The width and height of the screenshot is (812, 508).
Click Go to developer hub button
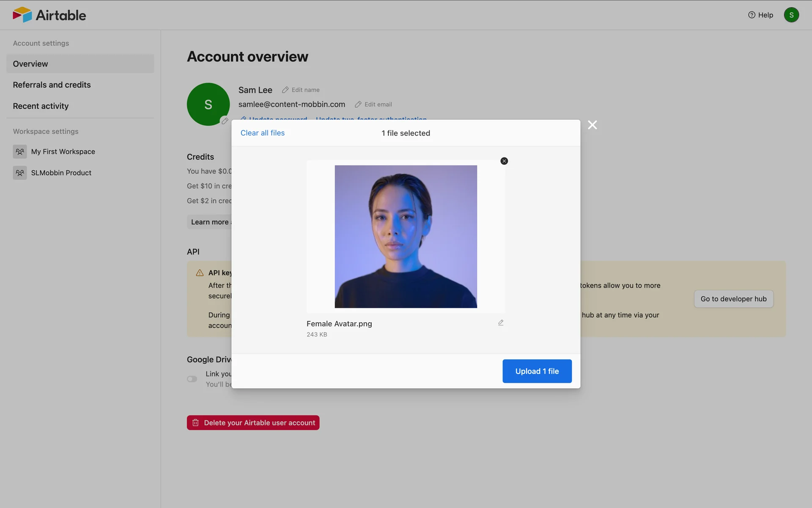tap(733, 299)
